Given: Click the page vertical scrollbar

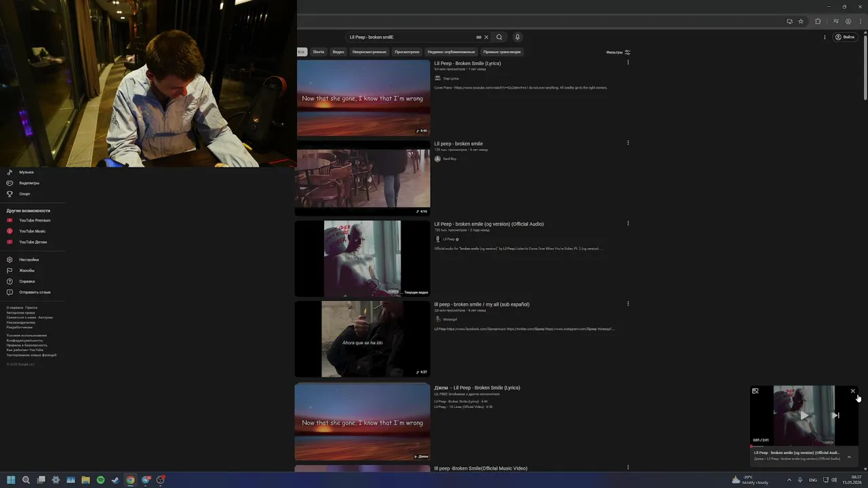Looking at the screenshot, I should pyautogui.click(x=865, y=66).
